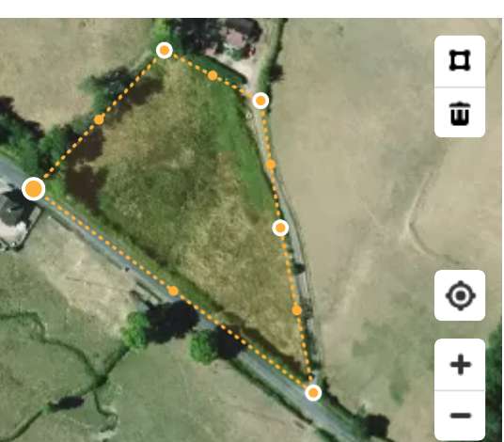Select the right-edge vertex along the lane
Image resolution: width=504 pixels, height=442 pixels.
[x=280, y=228]
